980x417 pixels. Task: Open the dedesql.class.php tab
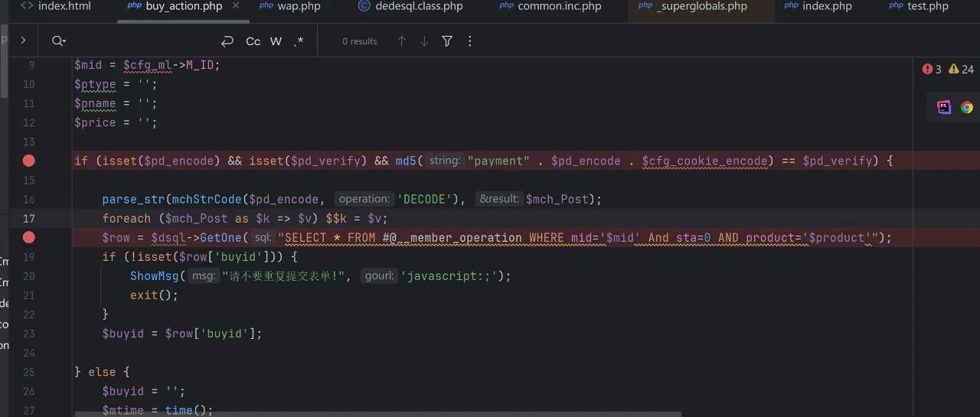click(410, 6)
